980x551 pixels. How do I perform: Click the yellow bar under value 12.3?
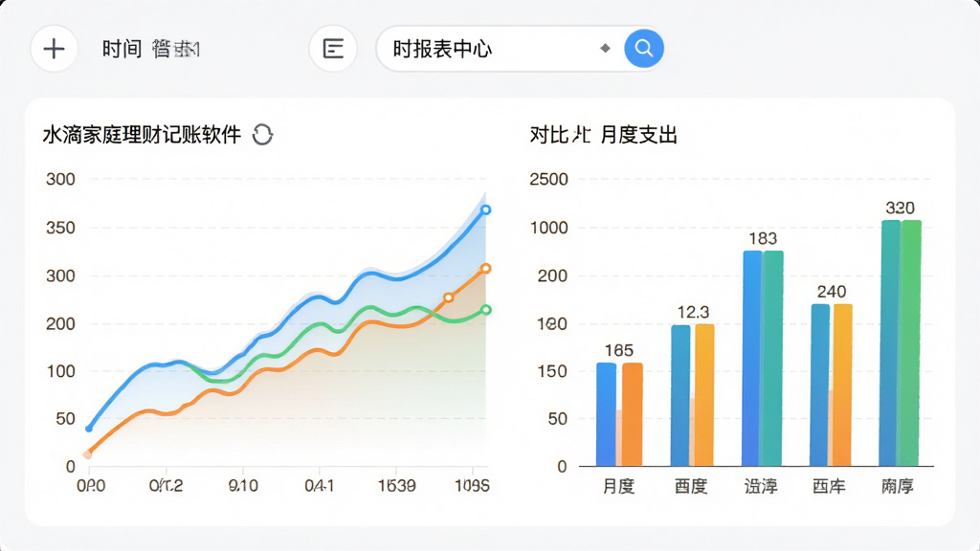pyautogui.click(x=704, y=395)
